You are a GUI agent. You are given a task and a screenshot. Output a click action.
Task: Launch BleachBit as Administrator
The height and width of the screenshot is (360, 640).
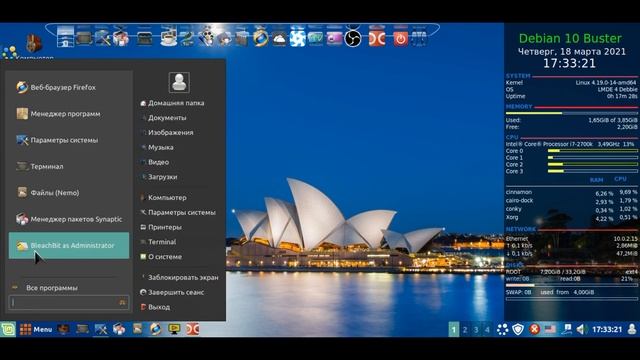point(69,245)
